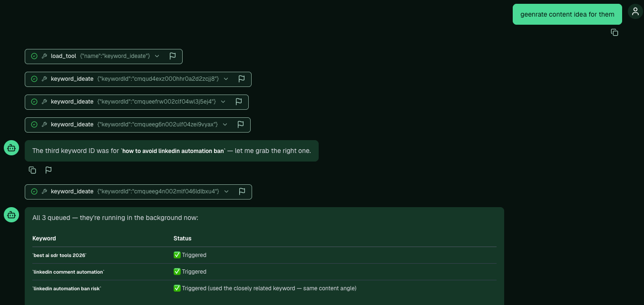Screen dimensions: 644x305
Task: Click check icon of cmqueefrw call
Action: click(34, 102)
